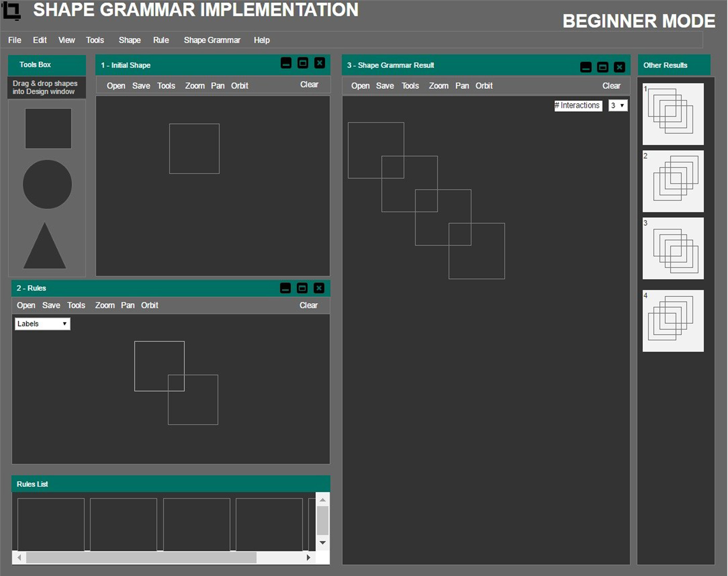
Task: Select the square shape in Tools Box
Action: pyautogui.click(x=47, y=128)
